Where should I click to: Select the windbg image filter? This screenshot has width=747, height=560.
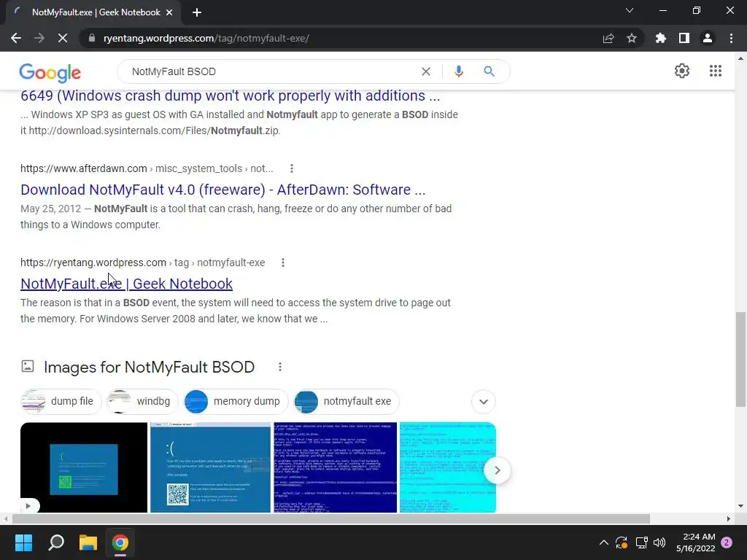(x=142, y=402)
